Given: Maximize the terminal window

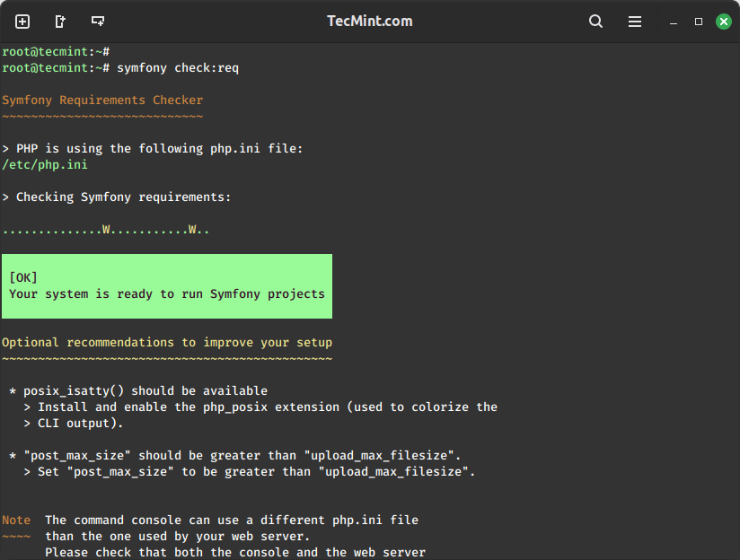Looking at the screenshot, I should (x=699, y=22).
